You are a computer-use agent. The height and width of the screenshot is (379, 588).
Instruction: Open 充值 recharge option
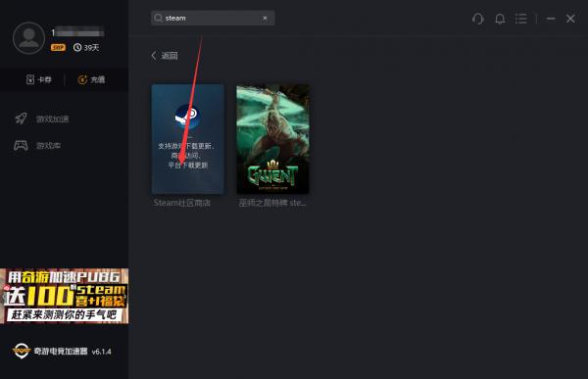91,79
